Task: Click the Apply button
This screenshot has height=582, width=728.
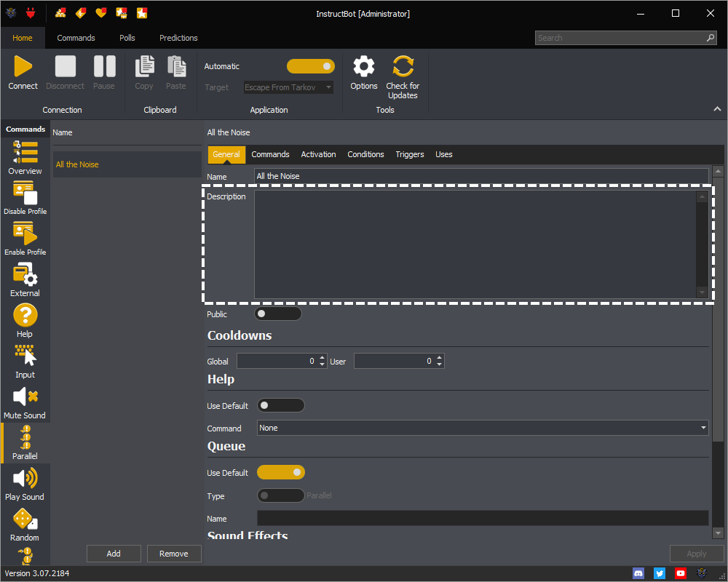Action: [697, 554]
